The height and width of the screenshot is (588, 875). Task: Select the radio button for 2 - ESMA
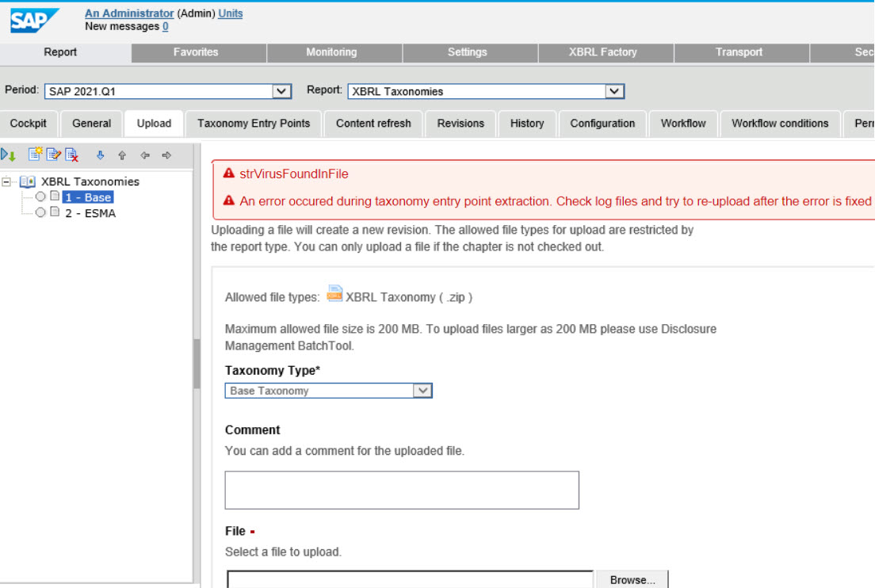click(40, 212)
